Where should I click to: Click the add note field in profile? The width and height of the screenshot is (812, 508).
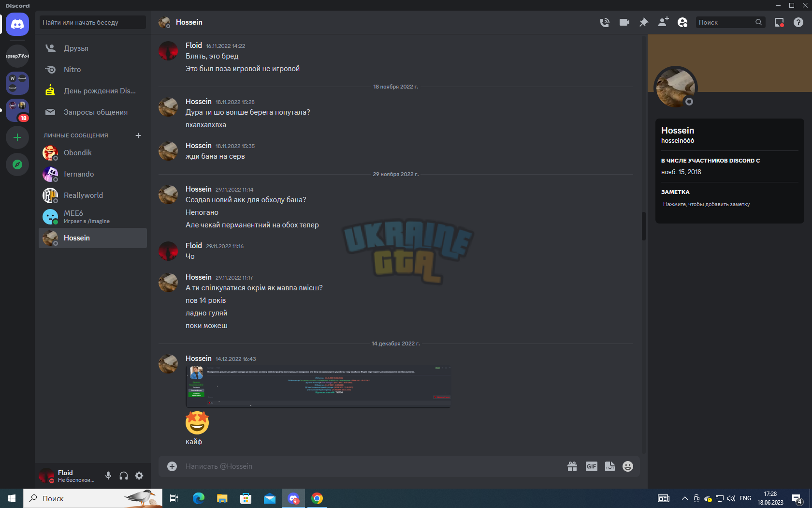(x=730, y=205)
